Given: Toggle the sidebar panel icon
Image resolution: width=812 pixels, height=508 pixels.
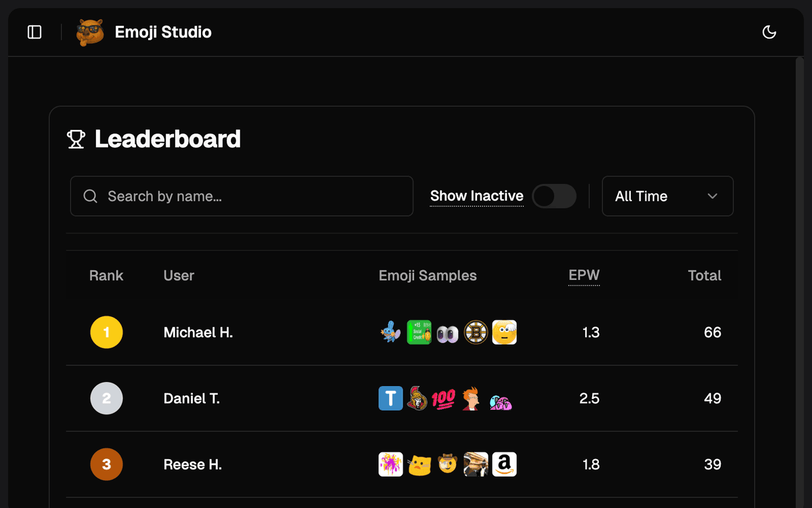Looking at the screenshot, I should pos(35,32).
